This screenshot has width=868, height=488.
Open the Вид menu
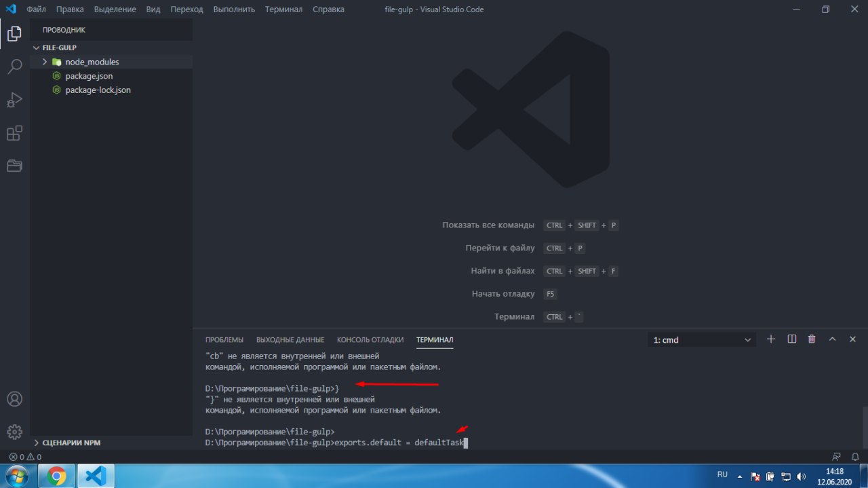point(153,10)
